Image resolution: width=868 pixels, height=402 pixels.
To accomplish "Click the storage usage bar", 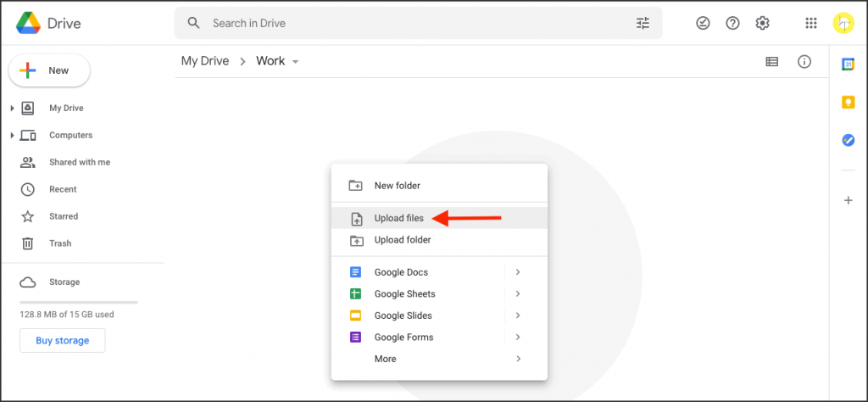I will [x=78, y=302].
